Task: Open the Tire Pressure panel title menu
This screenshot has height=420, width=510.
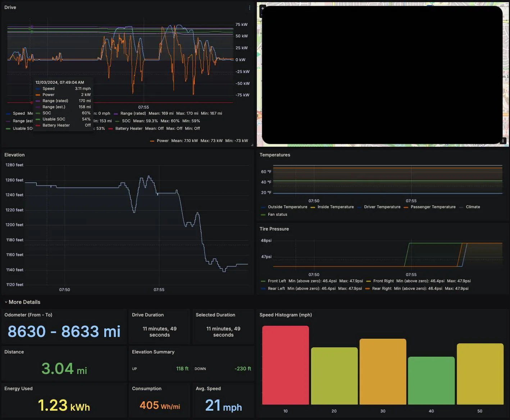Action: click(274, 229)
